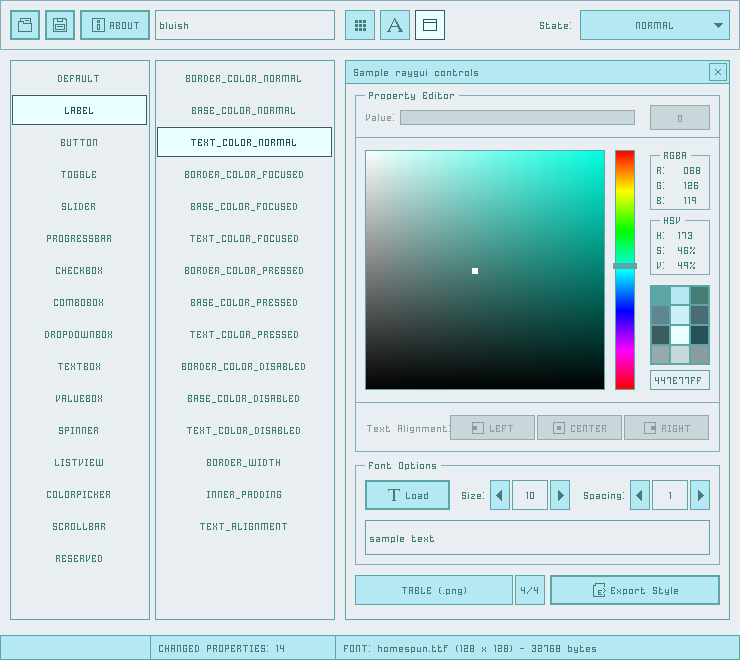
Task: Open the About info button
Action: [x=115, y=25]
